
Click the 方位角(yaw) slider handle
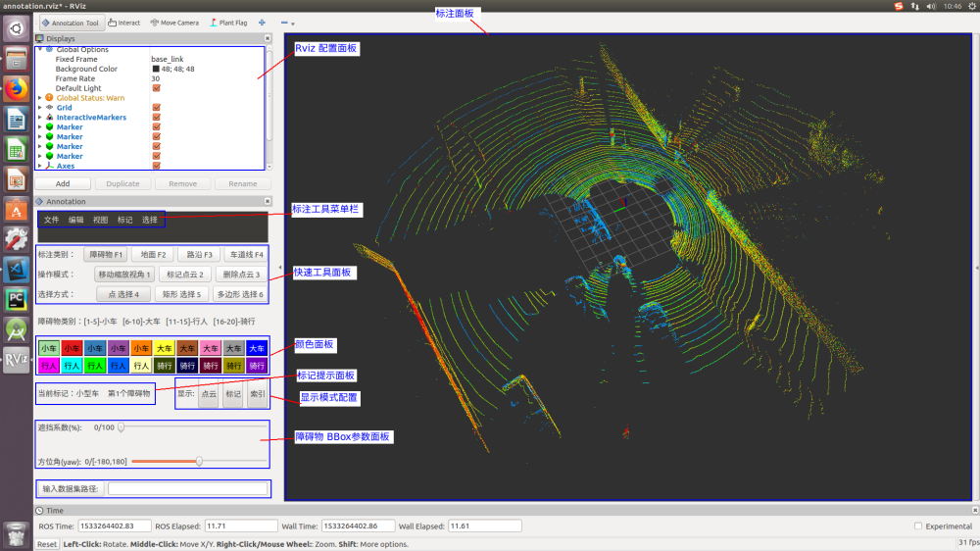(x=199, y=462)
